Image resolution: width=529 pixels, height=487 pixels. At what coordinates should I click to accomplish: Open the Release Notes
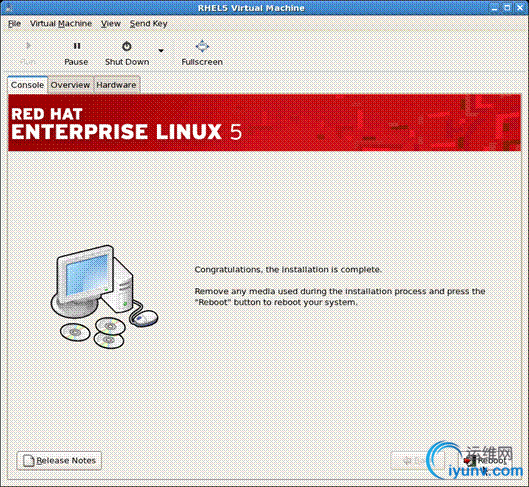[x=59, y=461]
